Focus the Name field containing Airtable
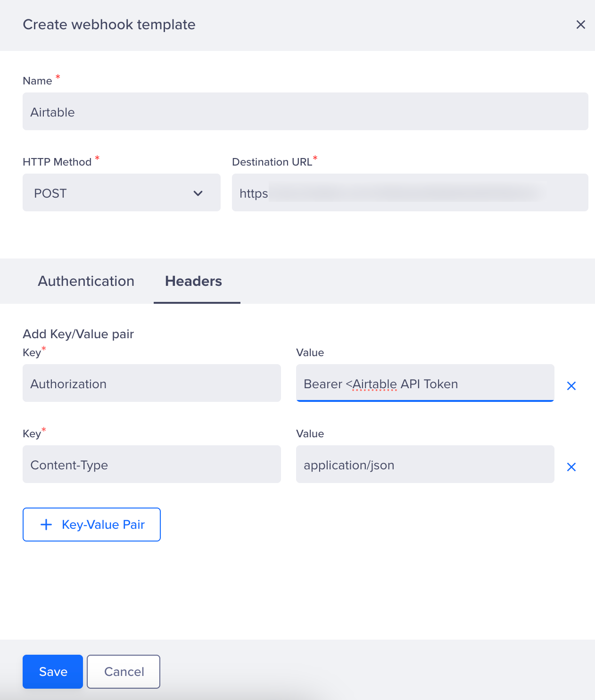 point(306,111)
